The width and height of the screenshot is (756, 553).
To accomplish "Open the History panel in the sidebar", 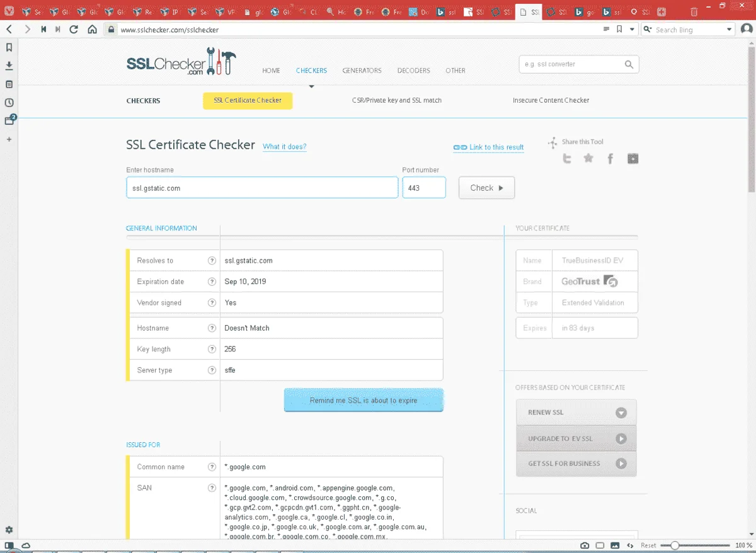I will [9, 103].
